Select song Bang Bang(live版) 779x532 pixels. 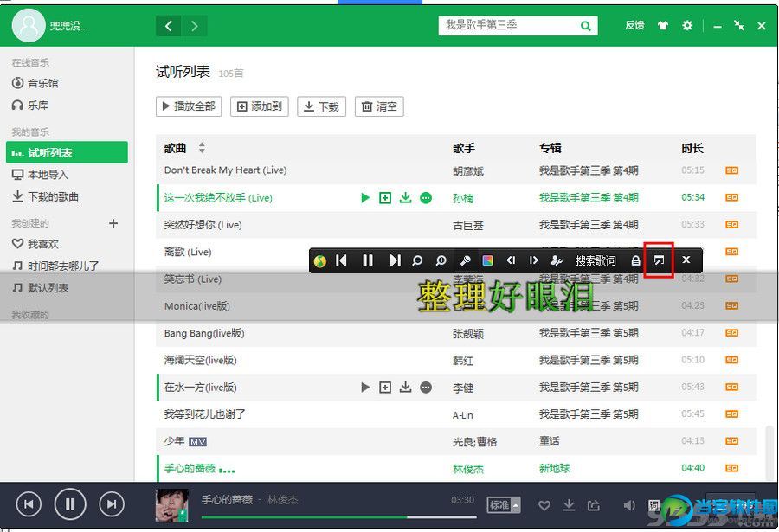tap(204, 333)
